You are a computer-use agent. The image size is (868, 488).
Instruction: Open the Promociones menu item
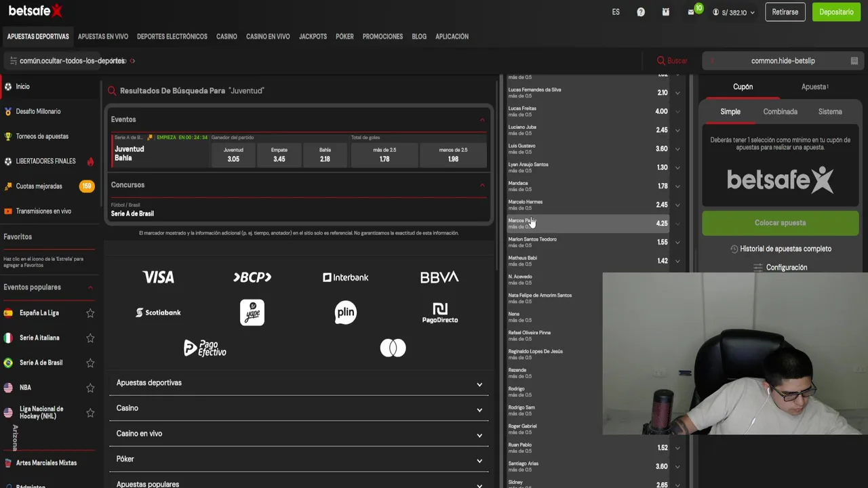(x=382, y=37)
